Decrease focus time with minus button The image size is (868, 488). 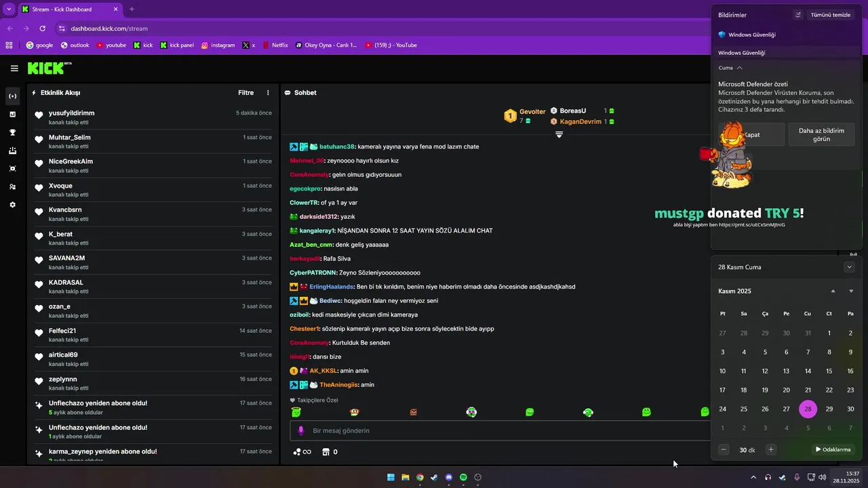click(x=724, y=449)
